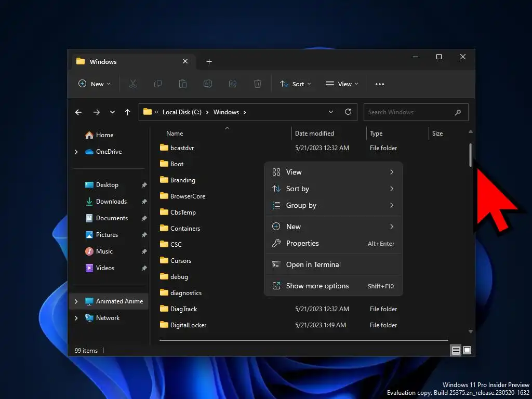Sort by Size column header
This screenshot has height=399, width=532.
[437, 134]
